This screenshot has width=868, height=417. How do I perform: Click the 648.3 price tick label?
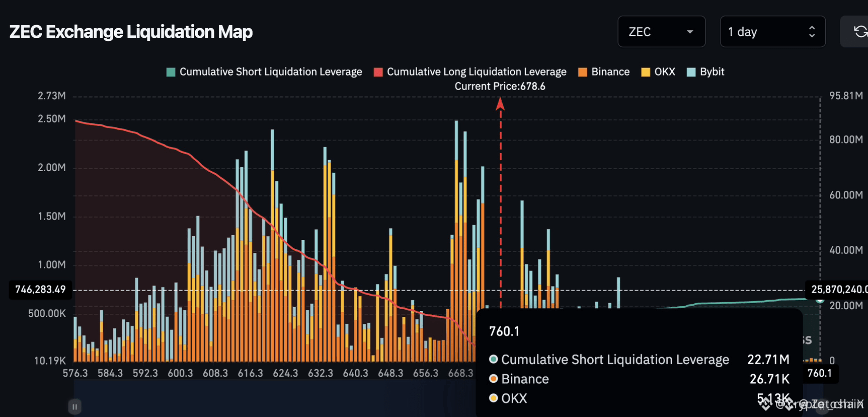click(x=391, y=373)
